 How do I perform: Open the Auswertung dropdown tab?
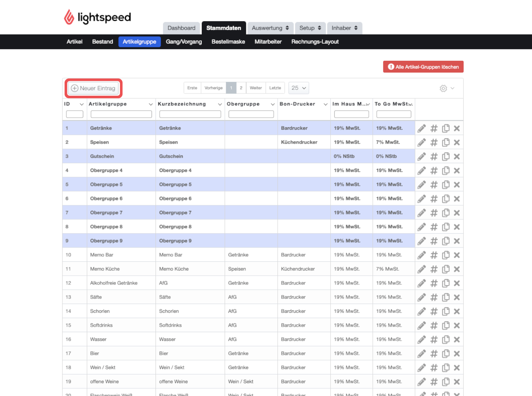[x=270, y=28]
